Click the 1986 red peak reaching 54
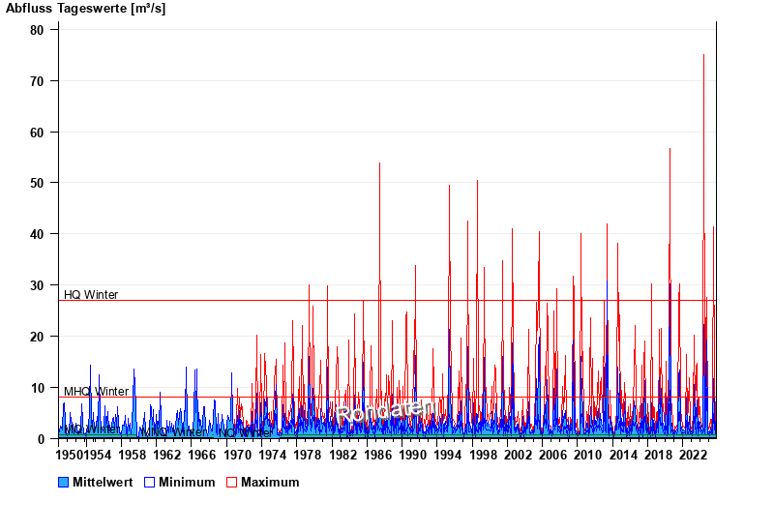Image resolution: width=774 pixels, height=532 pixels. pos(379,164)
